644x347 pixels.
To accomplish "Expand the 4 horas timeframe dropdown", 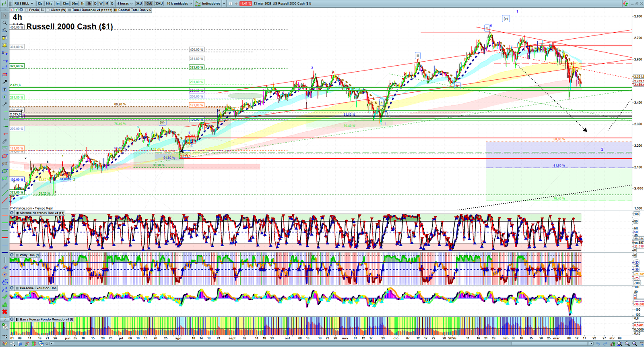I will click(x=124, y=4).
